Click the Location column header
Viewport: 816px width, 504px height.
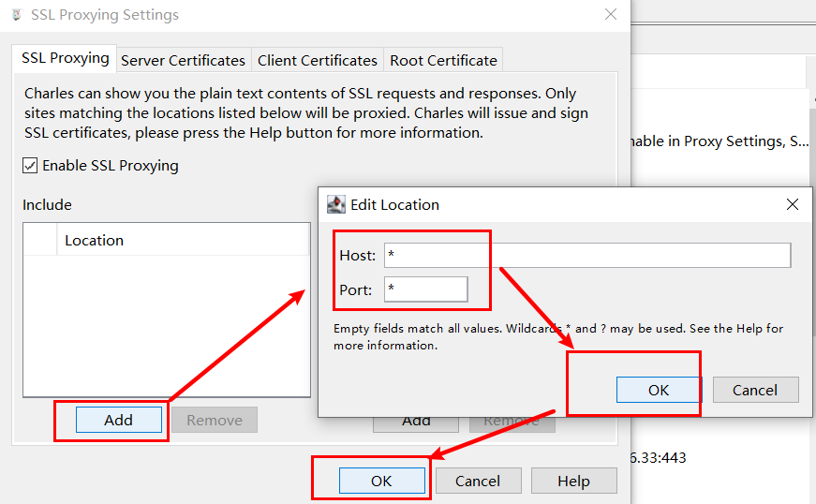[183, 241]
